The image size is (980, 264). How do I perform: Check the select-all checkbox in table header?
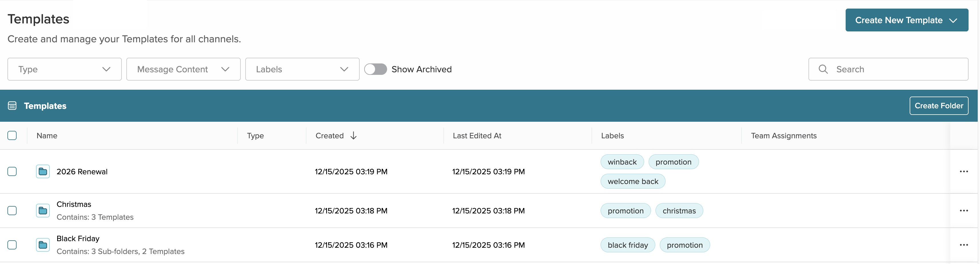coord(12,135)
